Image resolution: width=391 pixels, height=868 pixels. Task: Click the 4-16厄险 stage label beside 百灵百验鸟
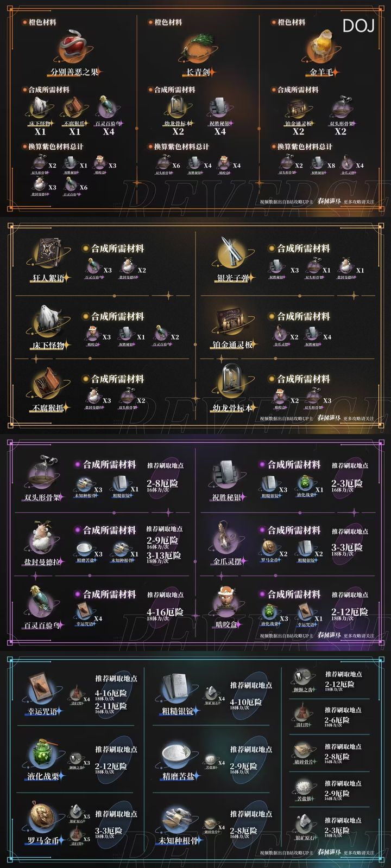[x=165, y=612]
